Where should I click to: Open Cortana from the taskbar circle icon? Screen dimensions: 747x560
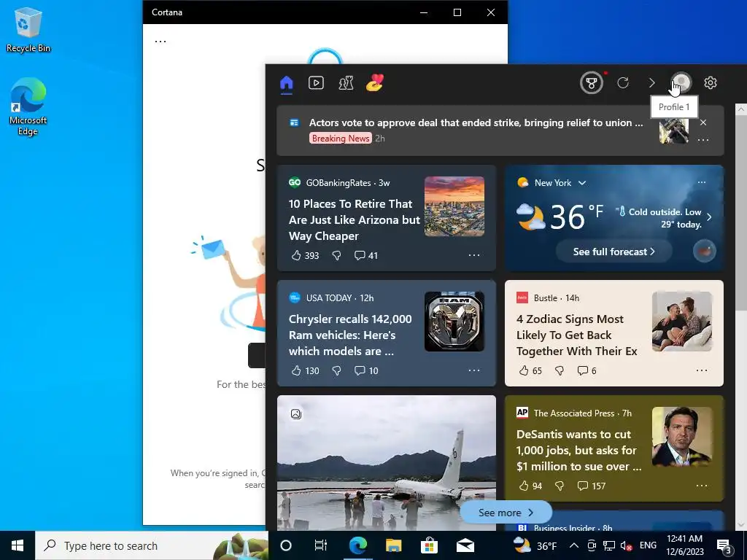pyautogui.click(x=286, y=545)
